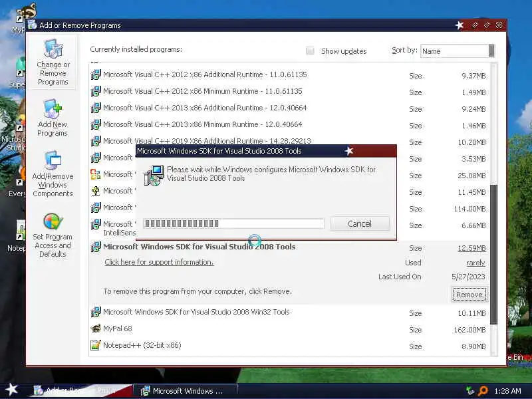Screen dimensions: 532x399
Task: Click star icon on Add or Remove Programs title bar
Action: pos(460,25)
